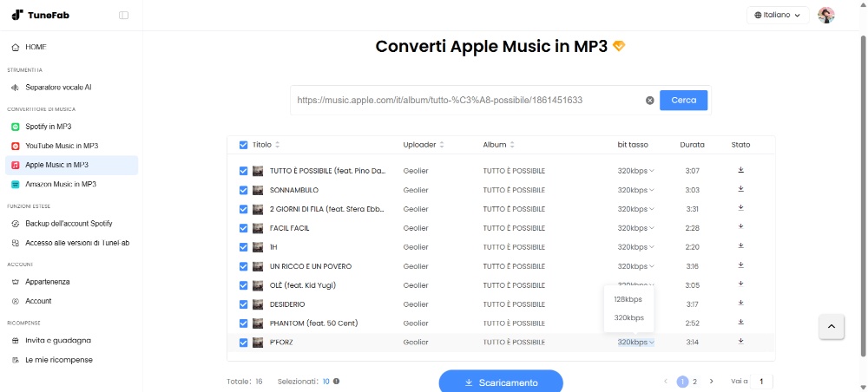Image resolution: width=868 pixels, height=392 pixels.
Task: Click the Scaricamento download button
Action: (501, 382)
